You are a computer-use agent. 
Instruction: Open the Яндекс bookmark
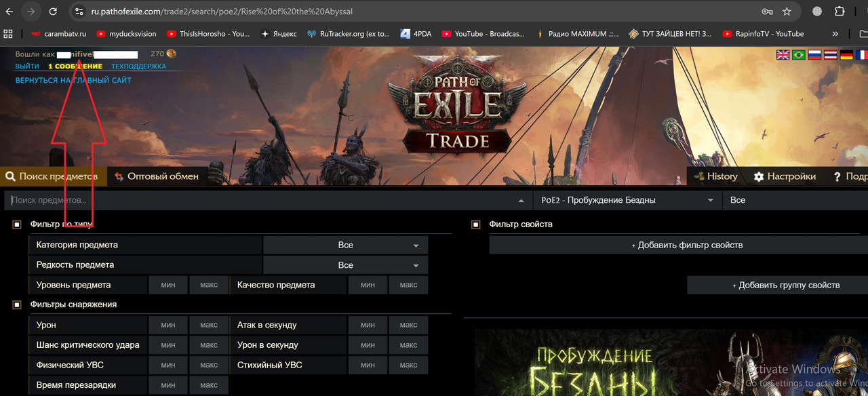(x=279, y=34)
